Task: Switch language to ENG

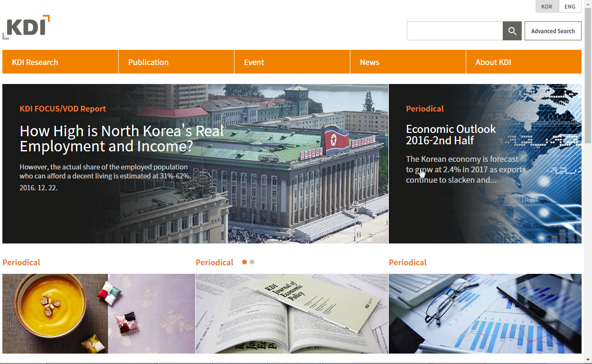Action: click(x=570, y=7)
